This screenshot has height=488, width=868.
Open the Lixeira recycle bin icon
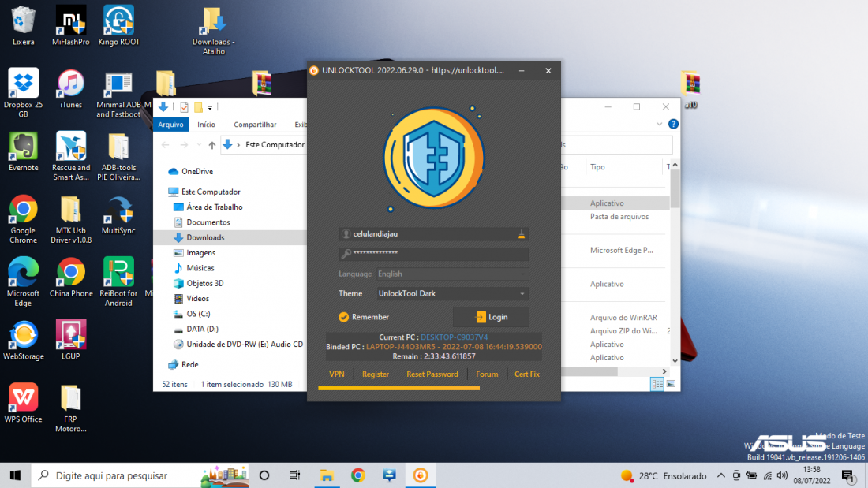23,25
